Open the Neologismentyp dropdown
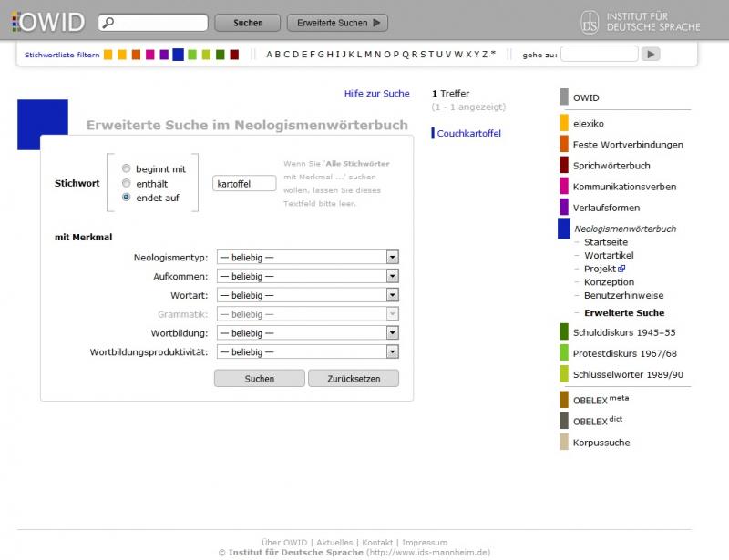 pyautogui.click(x=308, y=257)
